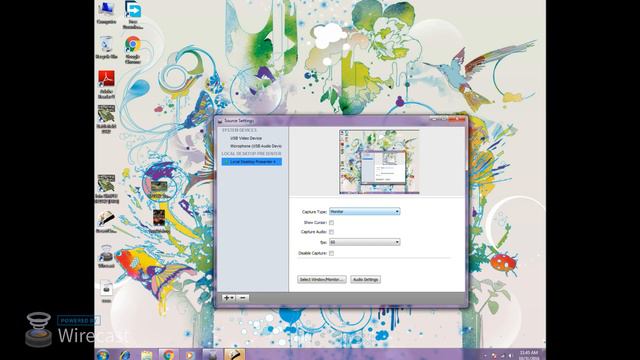Open the image file icon on the fish circle
Viewport: 640px width, 360px height.
click(x=159, y=189)
